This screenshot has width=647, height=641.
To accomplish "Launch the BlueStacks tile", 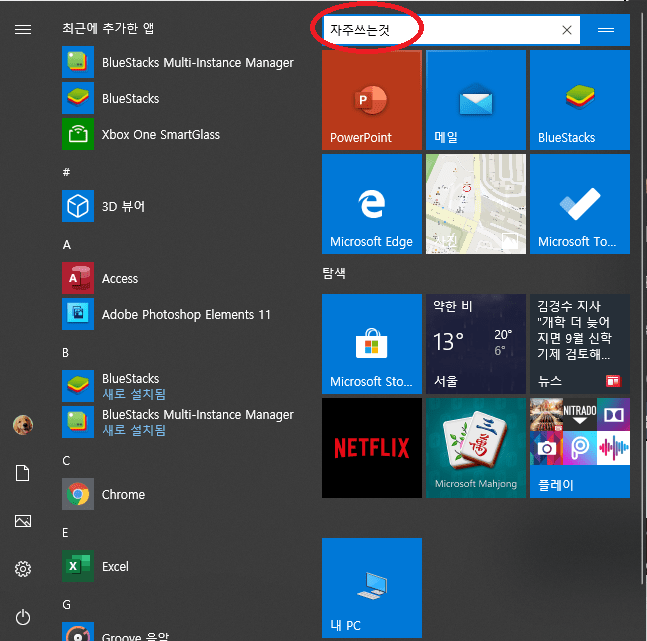I will pyautogui.click(x=580, y=100).
